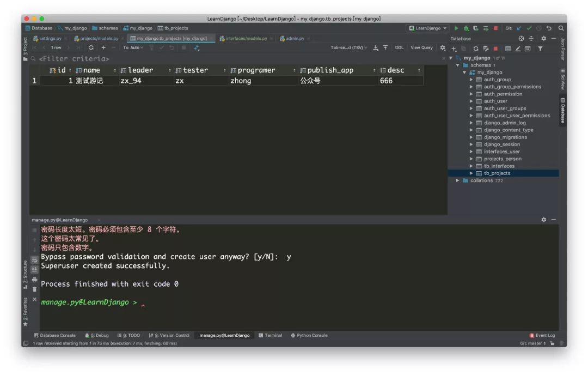Reload the table data with the refresh icon

[91, 48]
